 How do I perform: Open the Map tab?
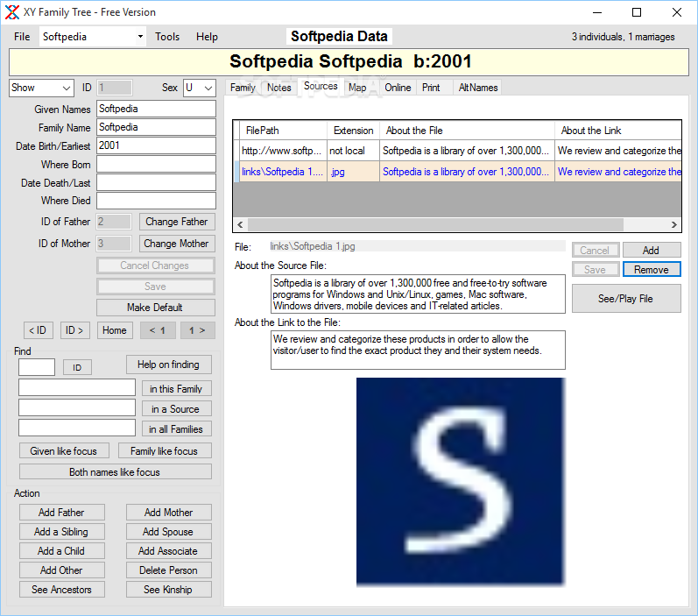[357, 88]
